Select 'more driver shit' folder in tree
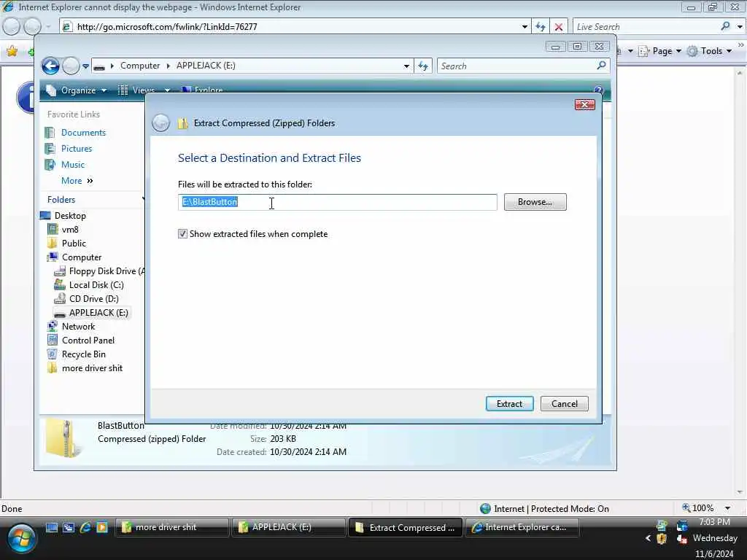747x560 pixels. point(92,368)
